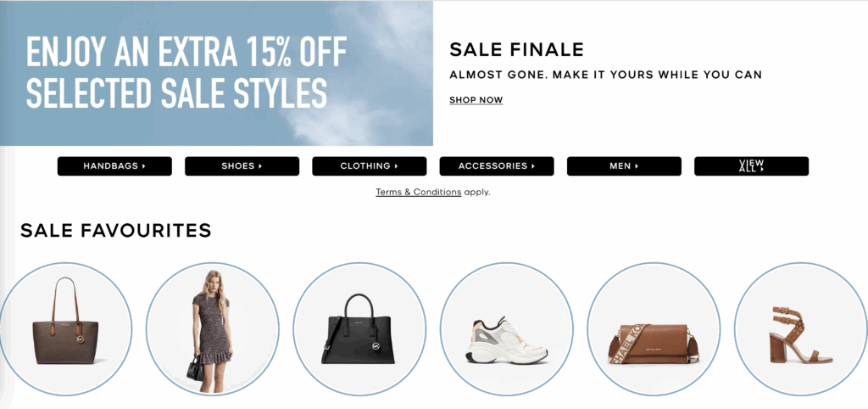The height and width of the screenshot is (409, 868).
Task: Click the Shop Now link
Action: (476, 100)
